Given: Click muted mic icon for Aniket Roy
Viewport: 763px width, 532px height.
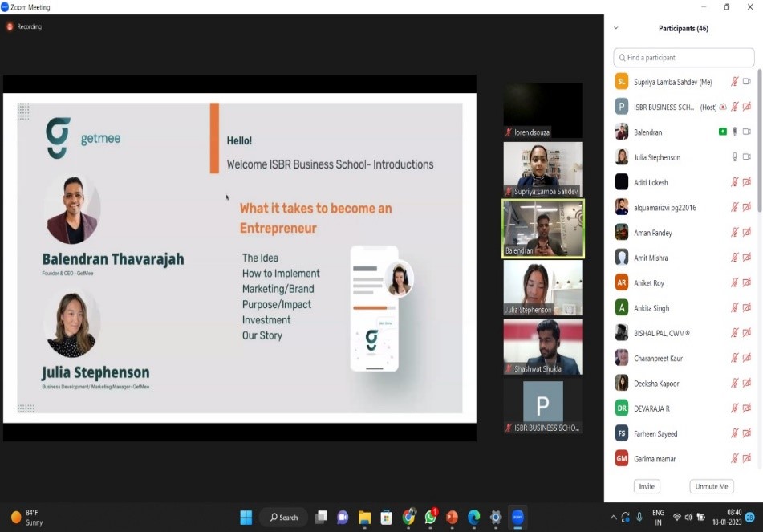Looking at the screenshot, I should (735, 282).
